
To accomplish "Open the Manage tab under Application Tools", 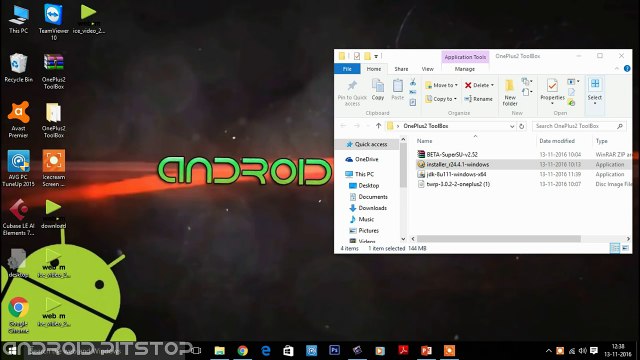I will pos(464,69).
